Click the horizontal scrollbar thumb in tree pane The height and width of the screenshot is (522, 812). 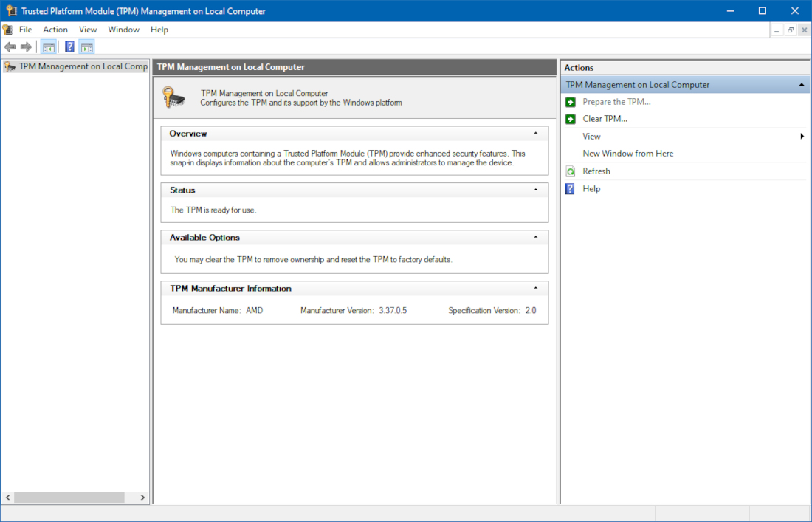point(69,498)
